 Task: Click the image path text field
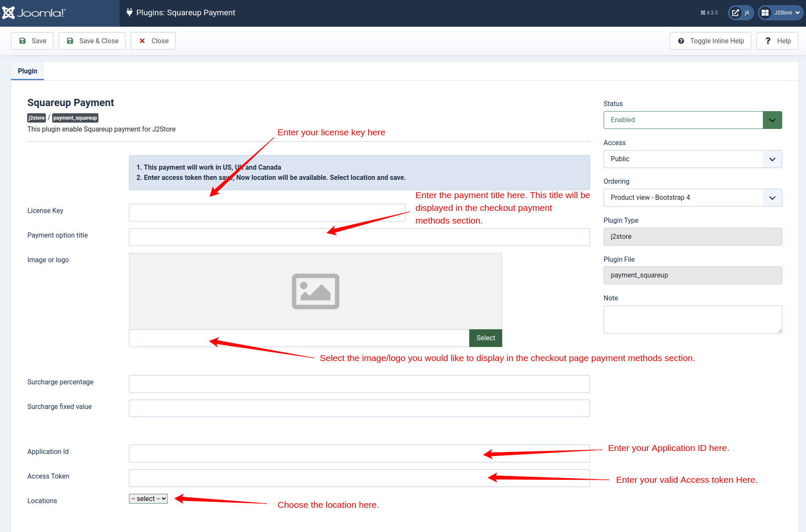point(299,338)
